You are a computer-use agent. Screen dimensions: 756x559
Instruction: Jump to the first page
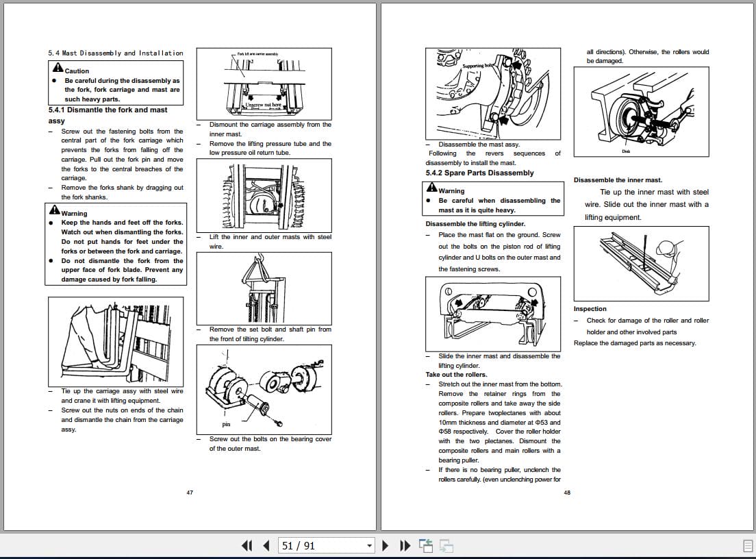coord(247,545)
